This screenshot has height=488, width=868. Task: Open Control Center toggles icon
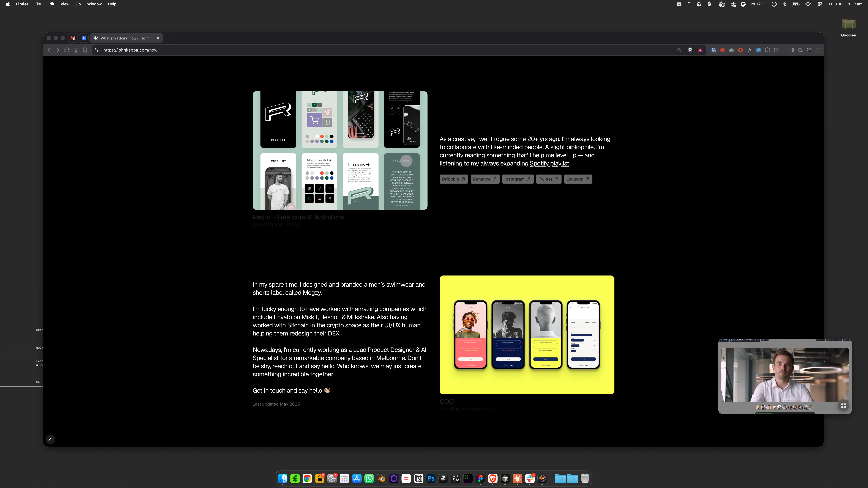(820, 4)
